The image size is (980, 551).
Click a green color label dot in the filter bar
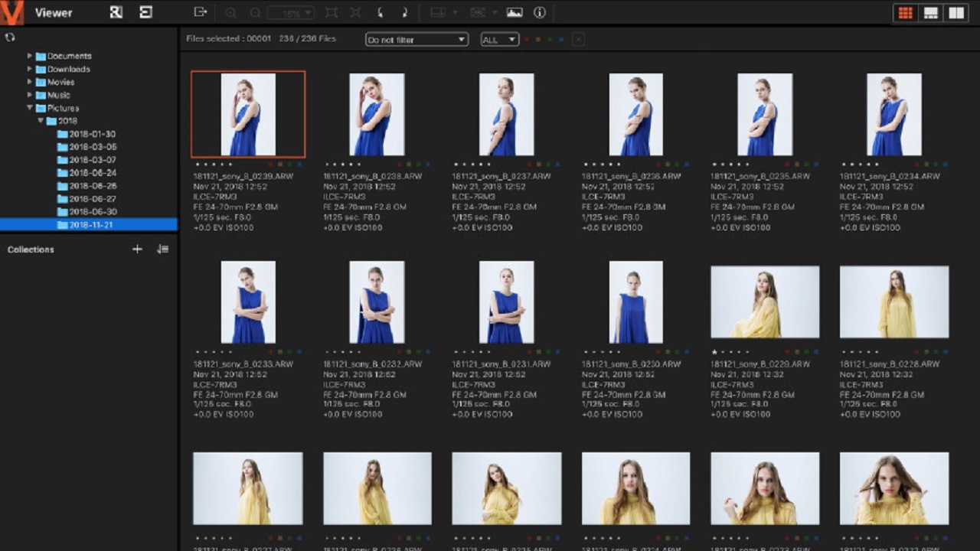tap(550, 39)
